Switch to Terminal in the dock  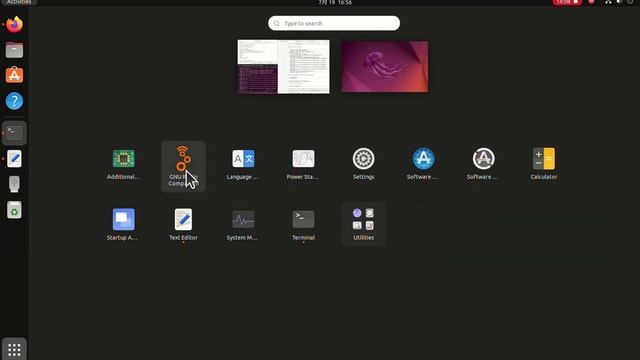click(x=14, y=133)
